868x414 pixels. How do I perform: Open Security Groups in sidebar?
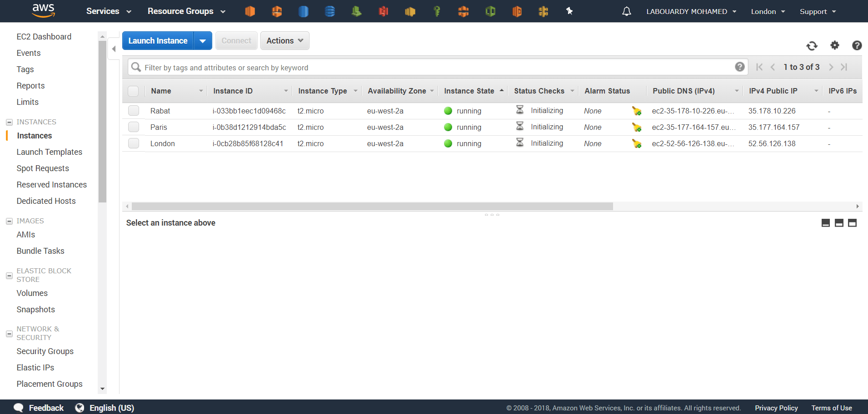[45, 351]
